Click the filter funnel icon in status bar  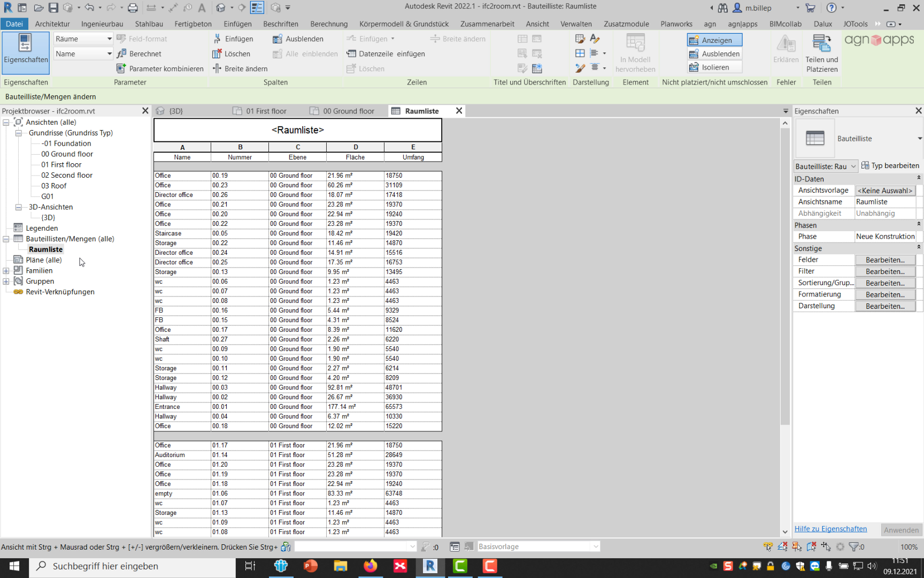click(853, 546)
